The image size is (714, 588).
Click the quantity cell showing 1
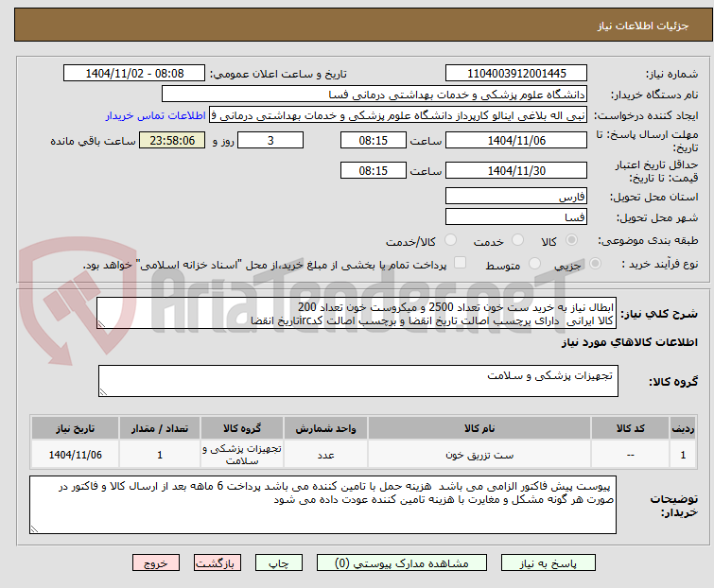coord(160,454)
